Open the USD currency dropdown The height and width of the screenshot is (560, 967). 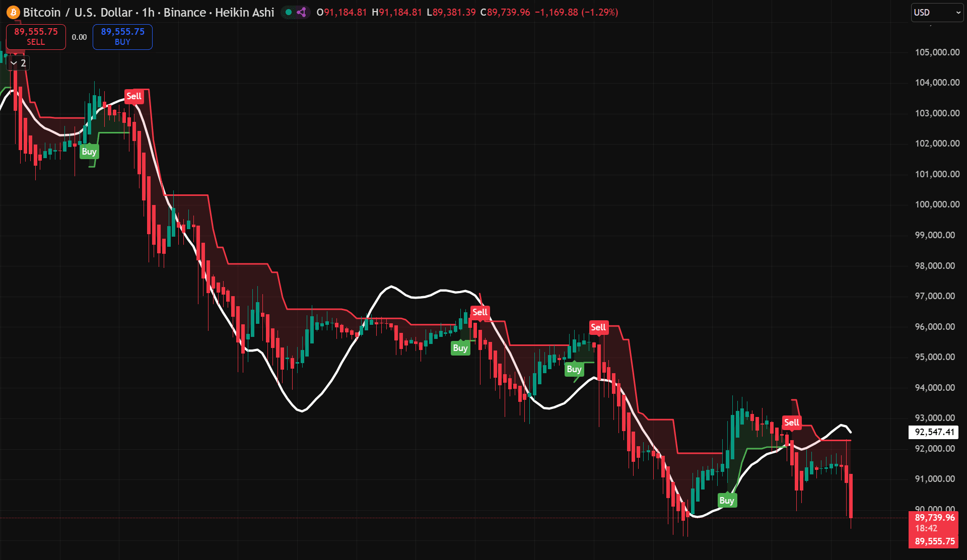[x=936, y=13]
